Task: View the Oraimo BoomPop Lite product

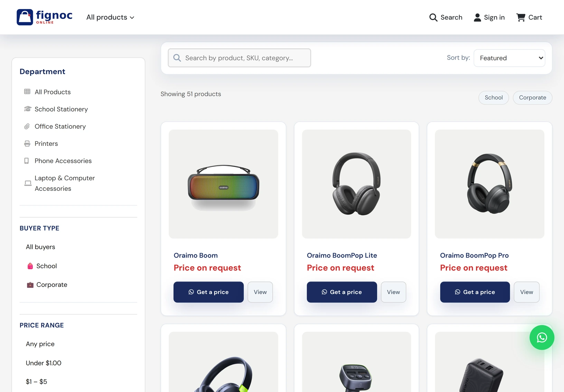Action: pos(393,292)
